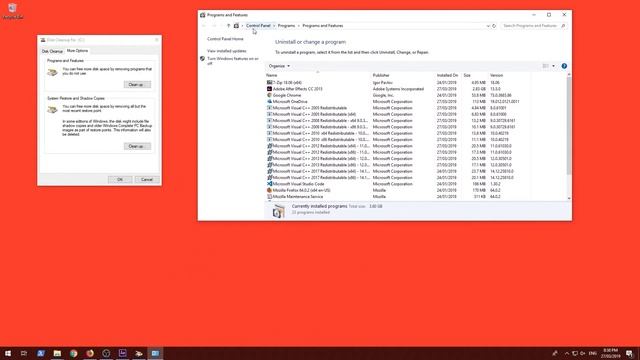Click the taskbar clock and date
This screenshot has width=640, height=360.
coord(610,353)
